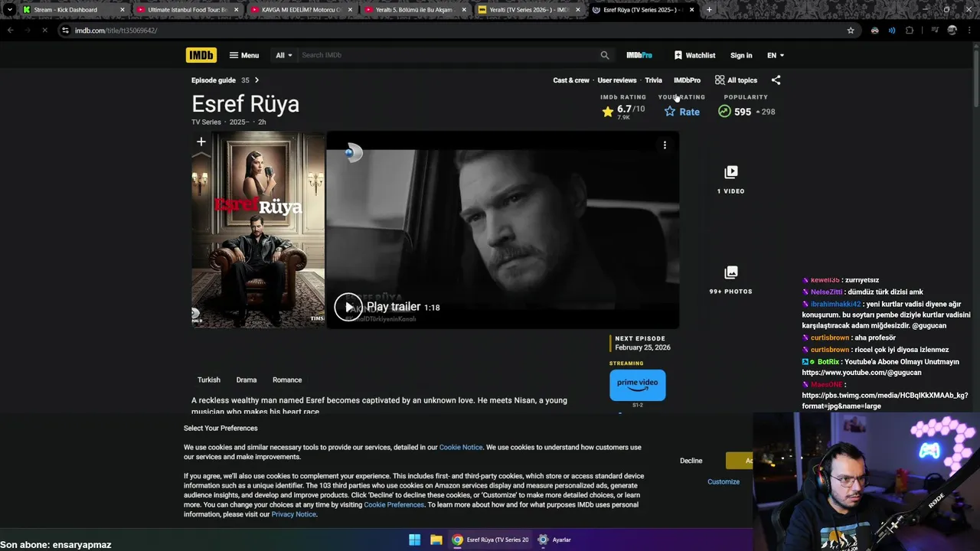Switch to Yeraltı (TV Series 2026) tab
The height and width of the screenshot is (551, 980).
pos(528,10)
